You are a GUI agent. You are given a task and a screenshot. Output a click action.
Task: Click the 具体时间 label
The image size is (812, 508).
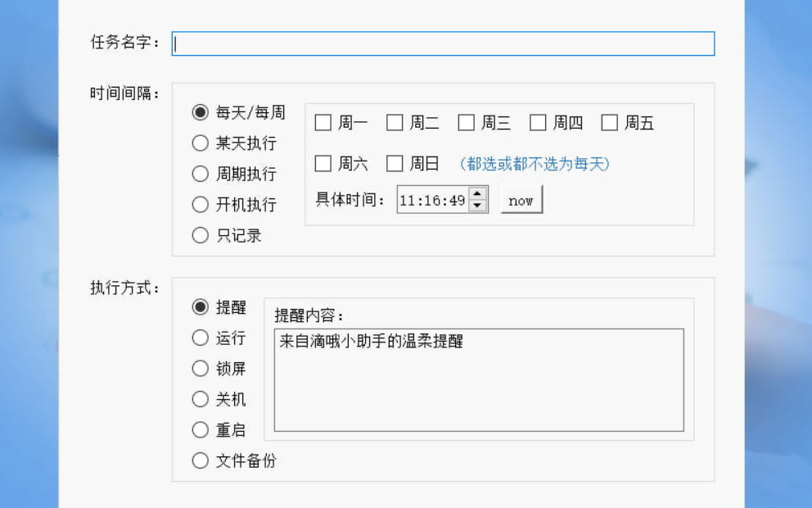pyautogui.click(x=350, y=200)
